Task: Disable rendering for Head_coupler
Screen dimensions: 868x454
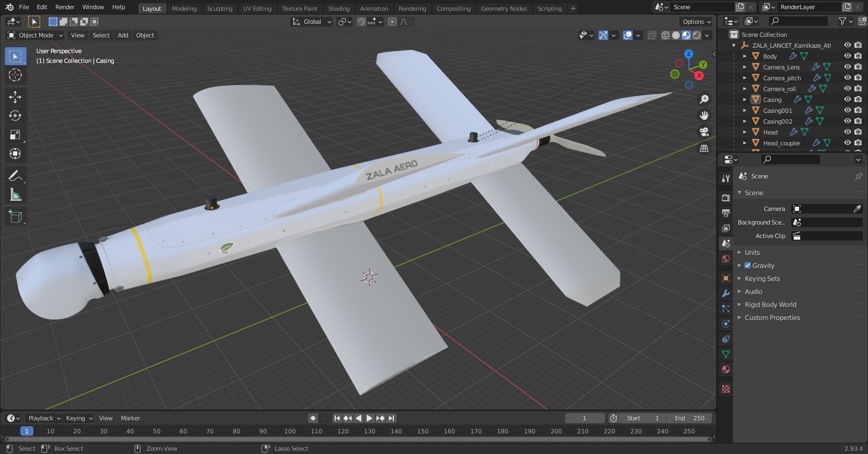Action: (858, 143)
